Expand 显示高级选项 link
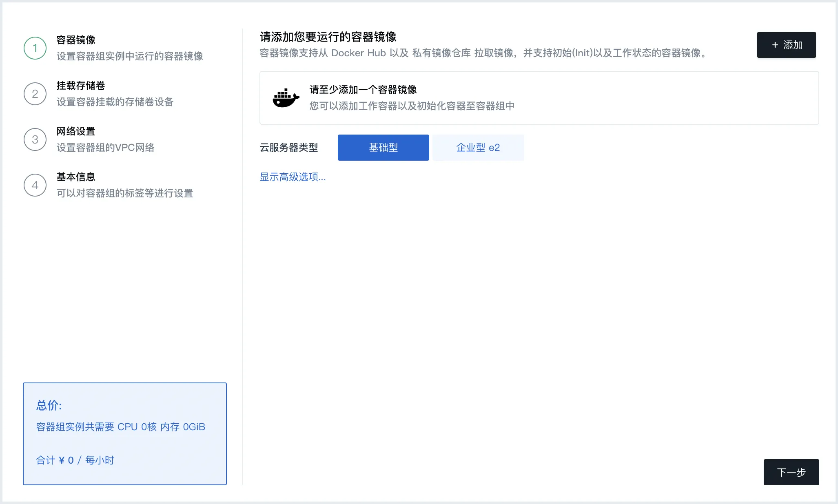 (x=293, y=177)
